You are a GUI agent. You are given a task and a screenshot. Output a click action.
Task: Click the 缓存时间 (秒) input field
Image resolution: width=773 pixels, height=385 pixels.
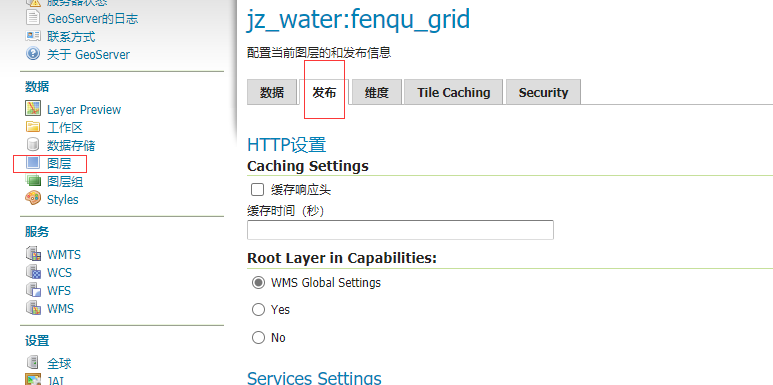[400, 230]
